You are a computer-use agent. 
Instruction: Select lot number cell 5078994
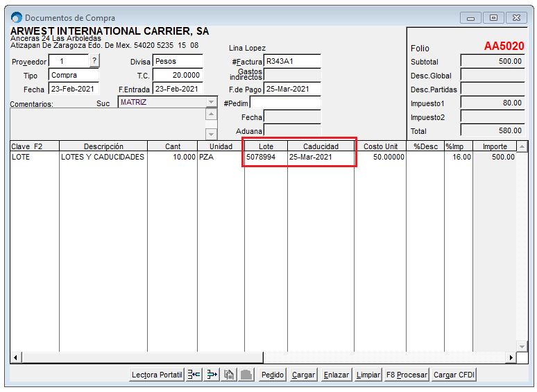click(266, 157)
